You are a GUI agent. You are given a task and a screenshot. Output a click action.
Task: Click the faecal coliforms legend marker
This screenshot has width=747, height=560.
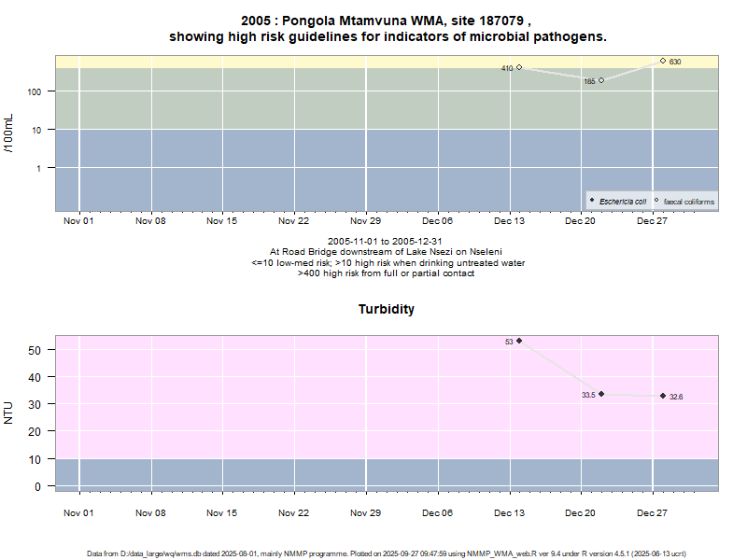pos(656,201)
